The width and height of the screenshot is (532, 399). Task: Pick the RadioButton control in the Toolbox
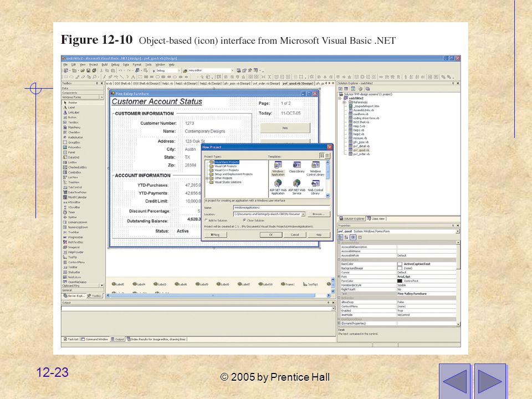tap(73, 137)
